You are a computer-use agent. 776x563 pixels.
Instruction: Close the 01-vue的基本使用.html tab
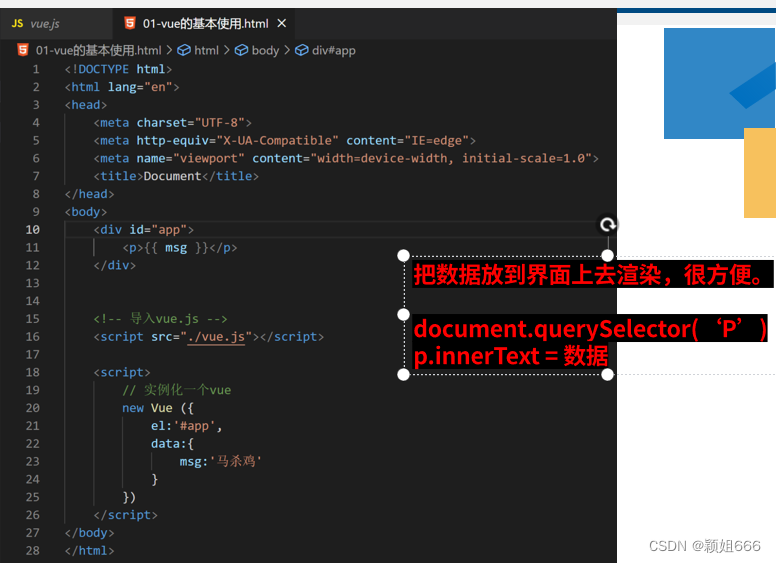pos(282,23)
